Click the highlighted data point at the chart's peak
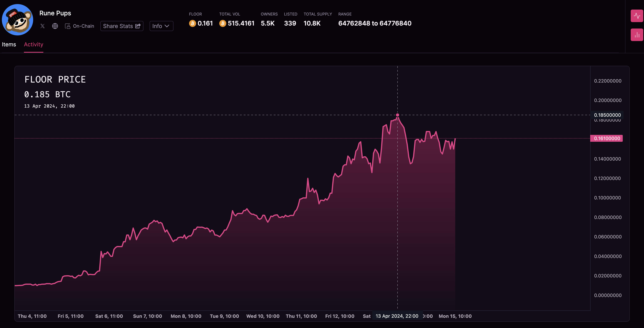Image resolution: width=644 pixels, height=328 pixels. [x=398, y=115]
